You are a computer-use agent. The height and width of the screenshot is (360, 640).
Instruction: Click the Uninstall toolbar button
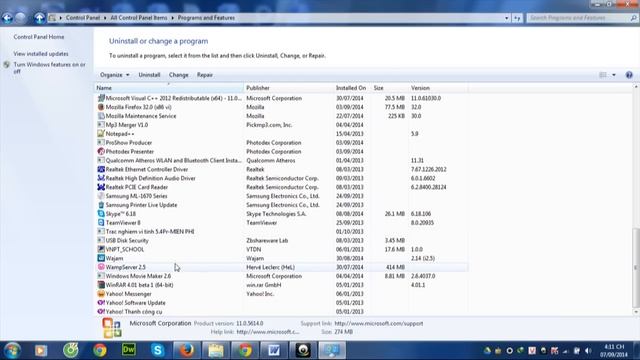pyautogui.click(x=149, y=75)
